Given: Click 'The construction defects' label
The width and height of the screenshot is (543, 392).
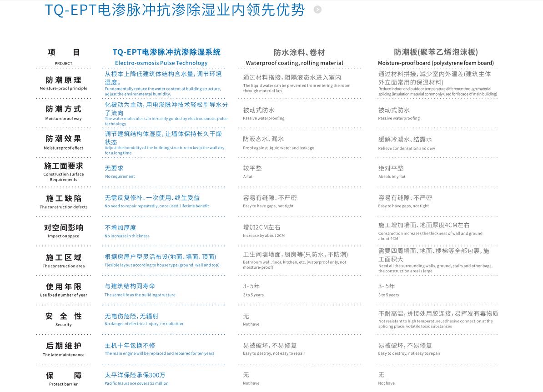Looking at the screenshot, I should 63,207.
